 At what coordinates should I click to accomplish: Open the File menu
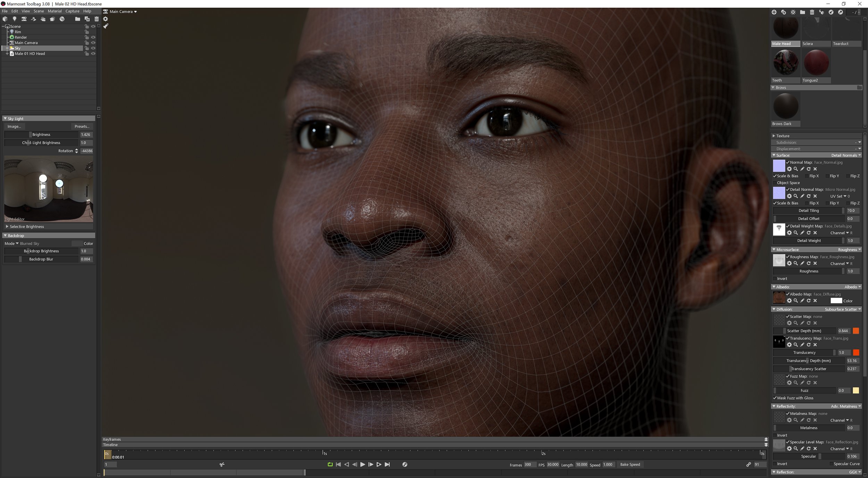point(5,11)
